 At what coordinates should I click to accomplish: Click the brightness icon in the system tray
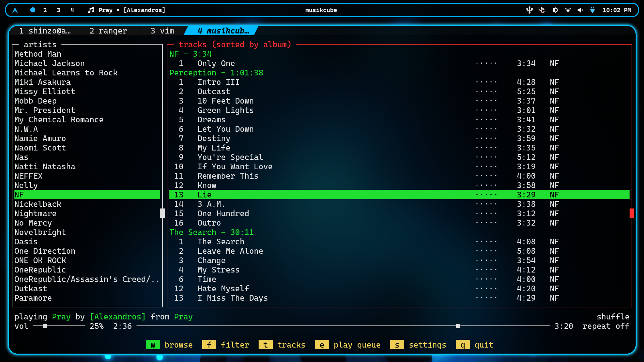point(555,10)
